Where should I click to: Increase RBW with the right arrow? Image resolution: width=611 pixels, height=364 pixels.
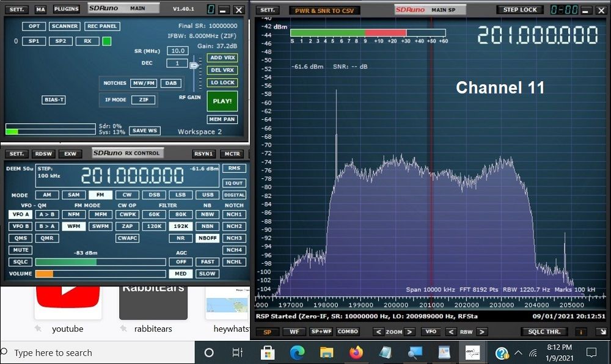(481, 332)
